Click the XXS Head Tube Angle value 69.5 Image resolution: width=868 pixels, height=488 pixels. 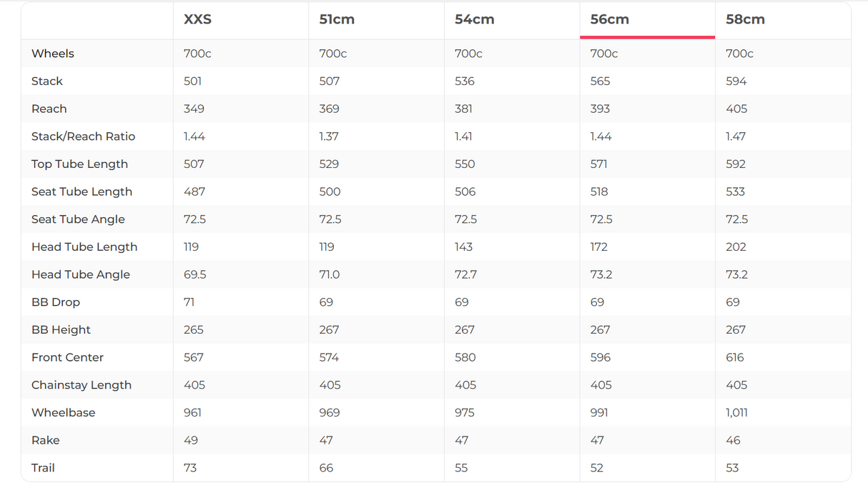point(195,274)
